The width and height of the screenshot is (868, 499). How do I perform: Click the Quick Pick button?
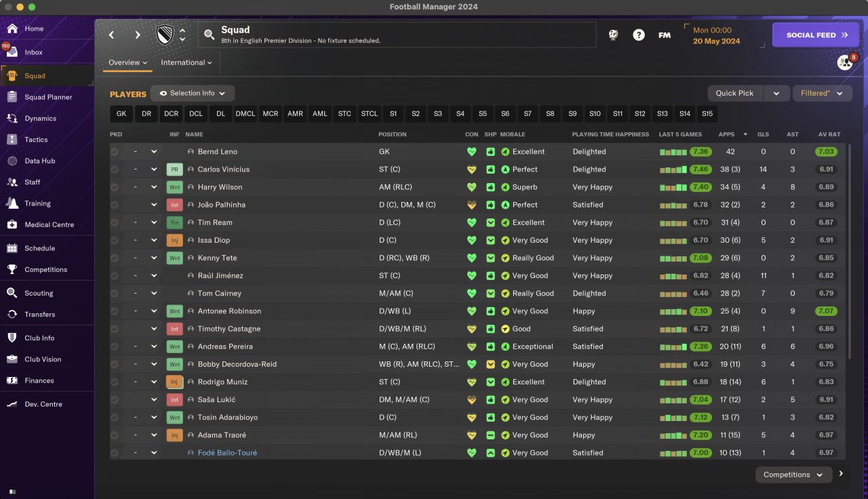[x=734, y=93]
